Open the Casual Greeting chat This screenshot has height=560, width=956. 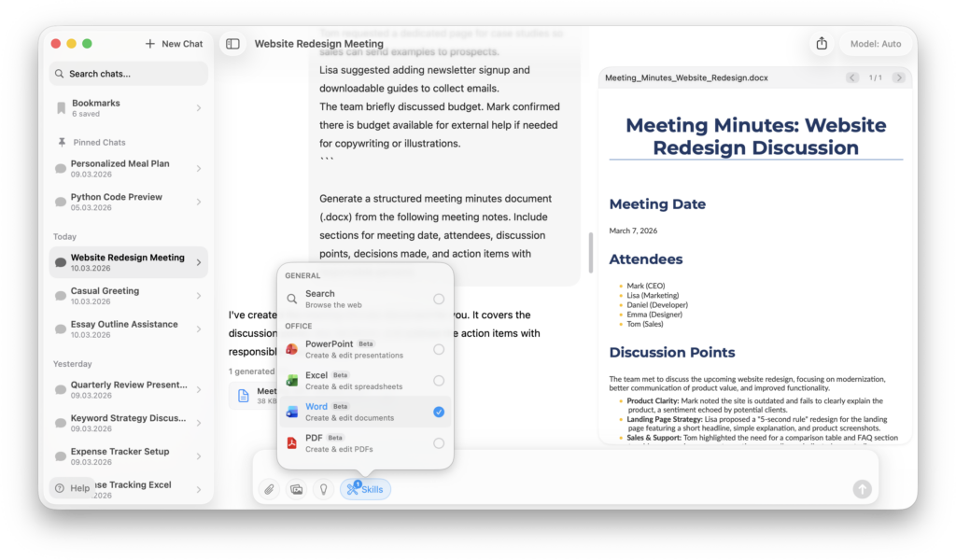121,296
